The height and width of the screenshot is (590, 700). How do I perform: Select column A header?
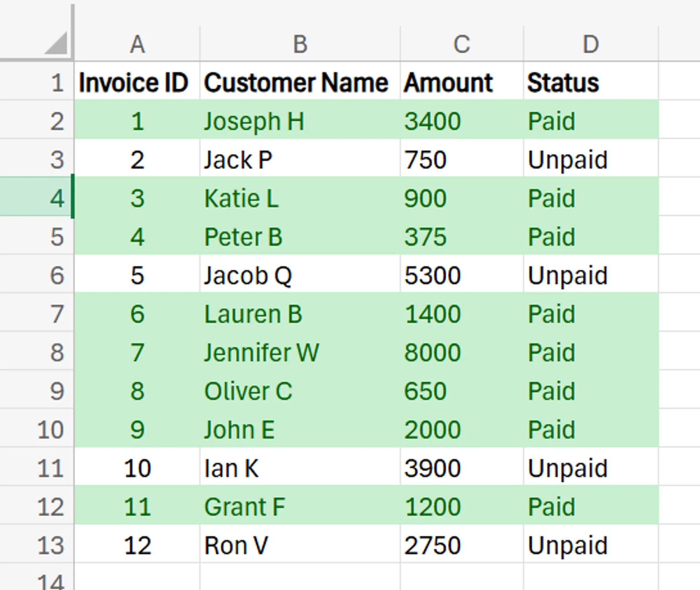[x=137, y=44]
